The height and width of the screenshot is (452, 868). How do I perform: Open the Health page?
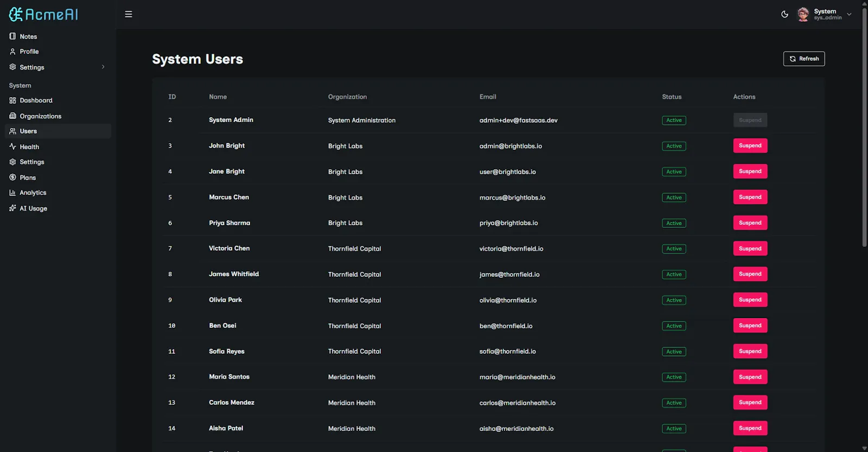coord(58,147)
